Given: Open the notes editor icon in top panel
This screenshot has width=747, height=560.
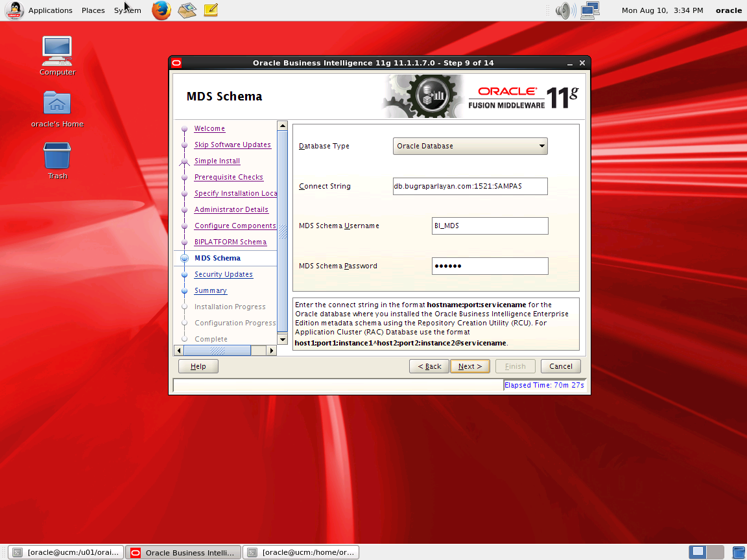Looking at the screenshot, I should [x=211, y=10].
